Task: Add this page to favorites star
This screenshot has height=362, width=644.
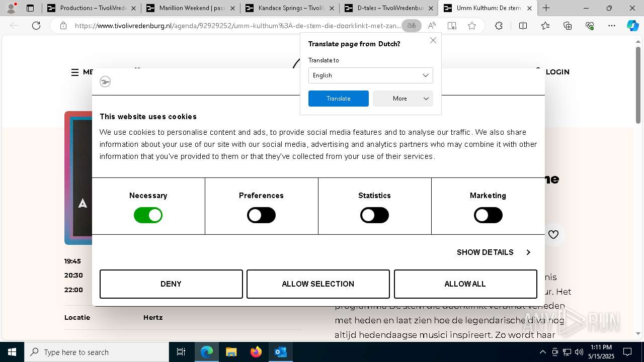Action: [x=472, y=26]
